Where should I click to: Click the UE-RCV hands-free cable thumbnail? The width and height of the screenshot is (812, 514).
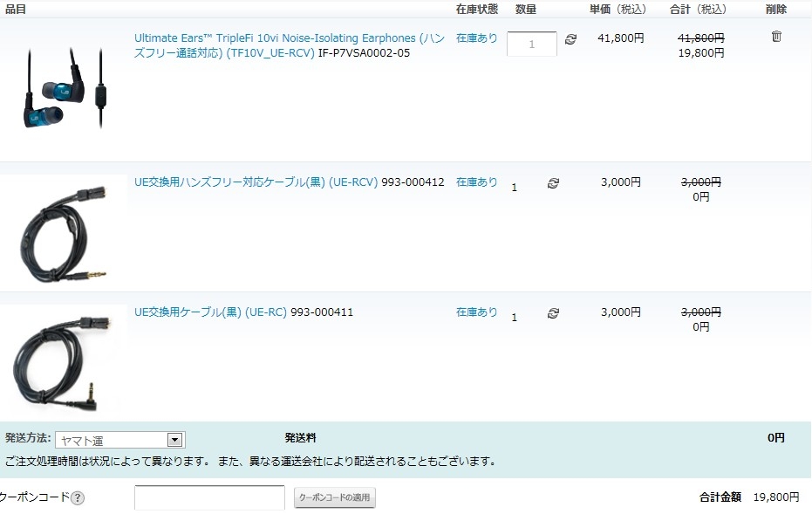click(64, 234)
